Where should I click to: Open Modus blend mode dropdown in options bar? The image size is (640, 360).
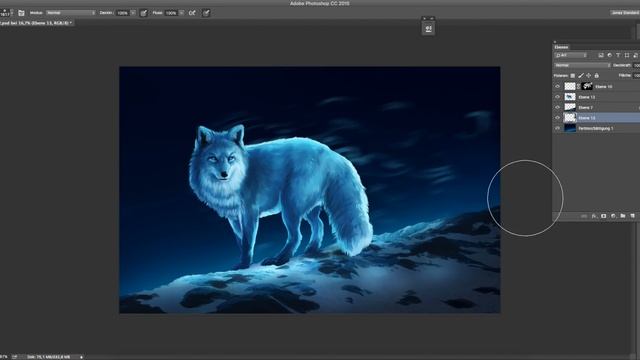click(x=71, y=13)
